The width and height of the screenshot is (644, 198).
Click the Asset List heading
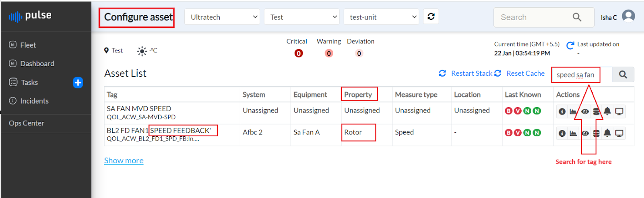tap(125, 73)
